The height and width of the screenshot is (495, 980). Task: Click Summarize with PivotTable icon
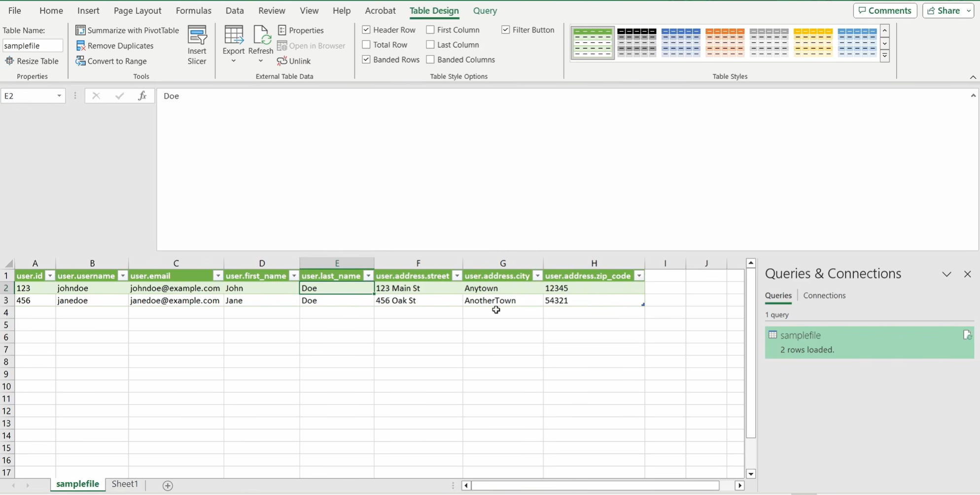(x=80, y=30)
